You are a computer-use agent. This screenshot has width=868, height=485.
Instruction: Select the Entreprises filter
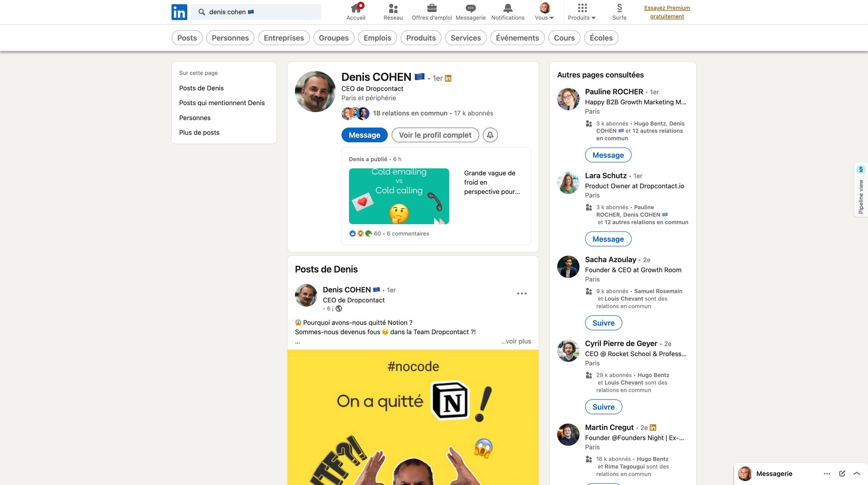click(x=284, y=38)
